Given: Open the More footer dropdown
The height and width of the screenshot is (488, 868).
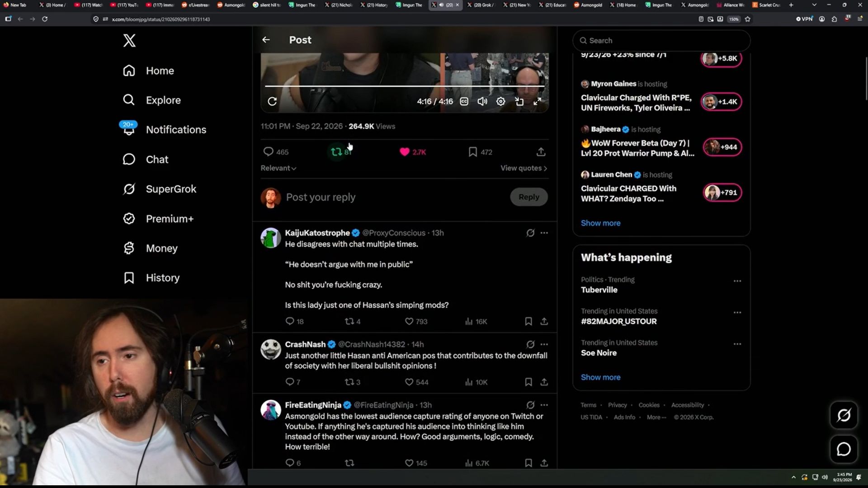Looking at the screenshot, I should (656, 418).
